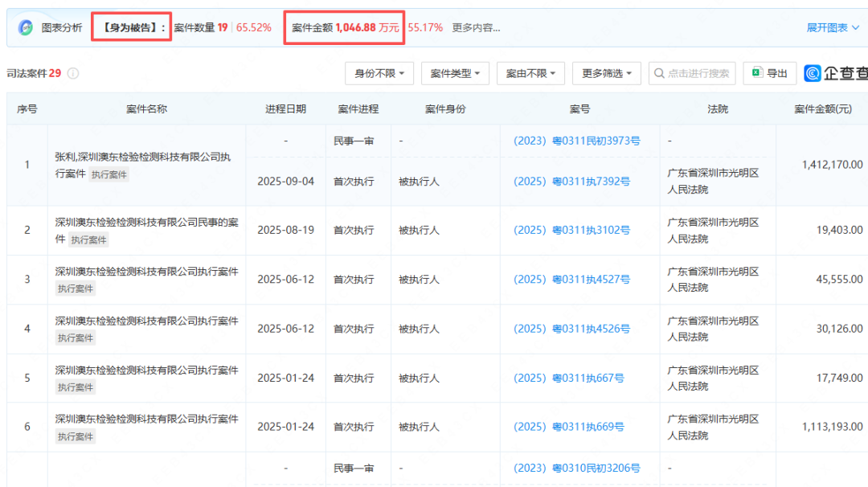Viewport: 868px width, 487px height.
Task: Open case number (2025)粤0311执7392号
Action: tap(571, 182)
